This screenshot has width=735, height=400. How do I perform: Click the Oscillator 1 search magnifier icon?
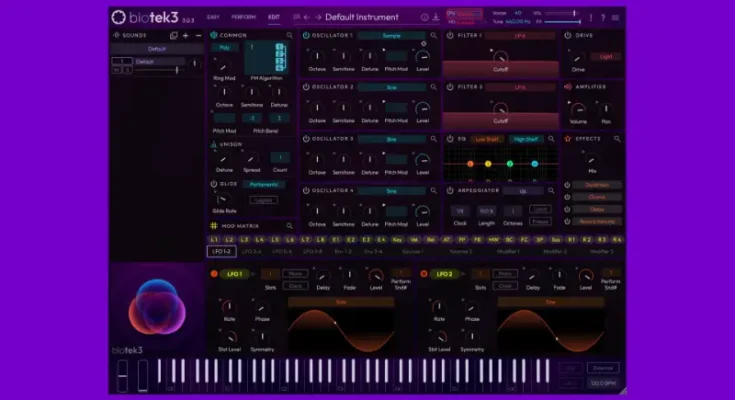pyautogui.click(x=434, y=35)
